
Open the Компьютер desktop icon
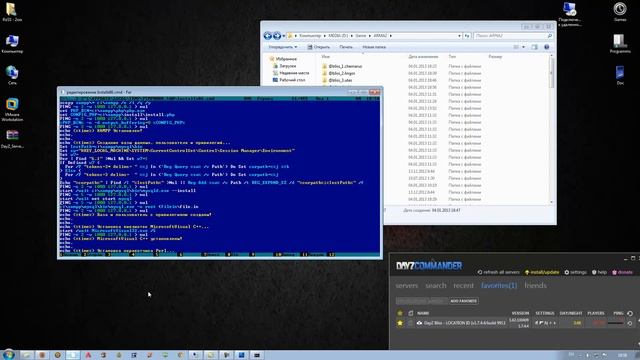click(12, 44)
